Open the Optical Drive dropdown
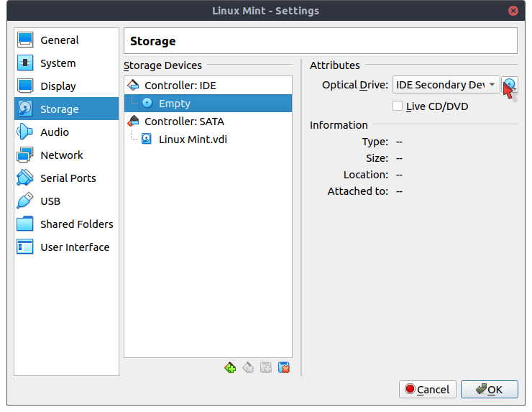532x412 pixels. click(446, 85)
